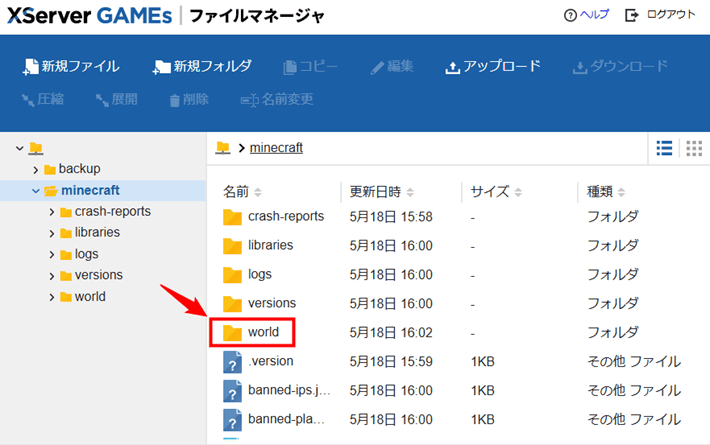Create a new file with 新規ファイル
Viewport: 710px width, 445px height.
click(x=71, y=67)
